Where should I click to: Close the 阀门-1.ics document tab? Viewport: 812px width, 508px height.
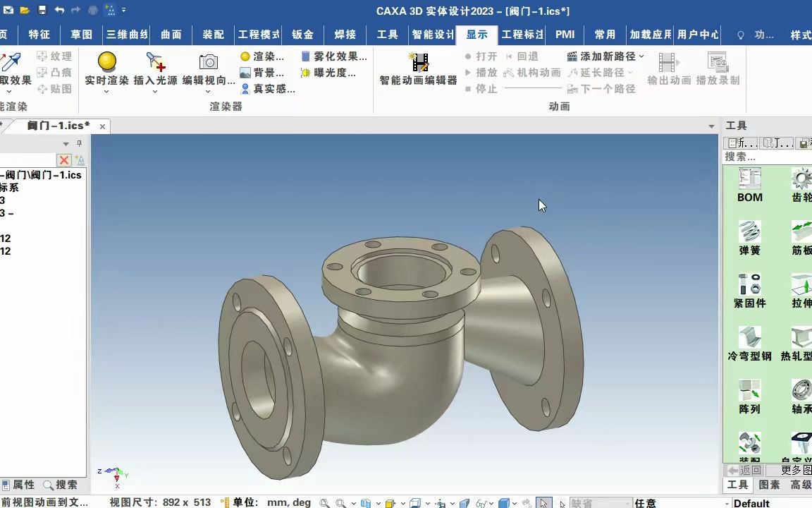tap(102, 126)
